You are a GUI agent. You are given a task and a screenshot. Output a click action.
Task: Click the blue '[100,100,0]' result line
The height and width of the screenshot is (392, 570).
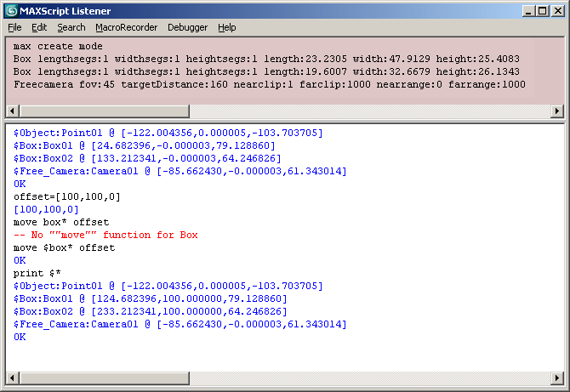[46, 209]
